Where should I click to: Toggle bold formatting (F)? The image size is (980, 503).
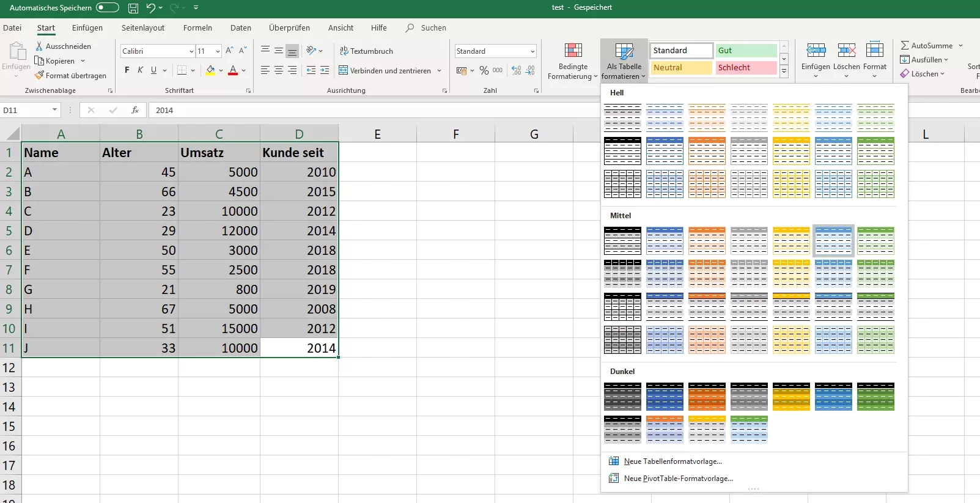127,70
